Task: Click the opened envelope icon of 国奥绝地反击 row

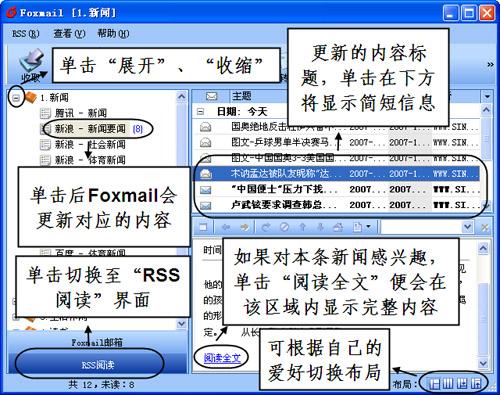Action: [x=205, y=127]
